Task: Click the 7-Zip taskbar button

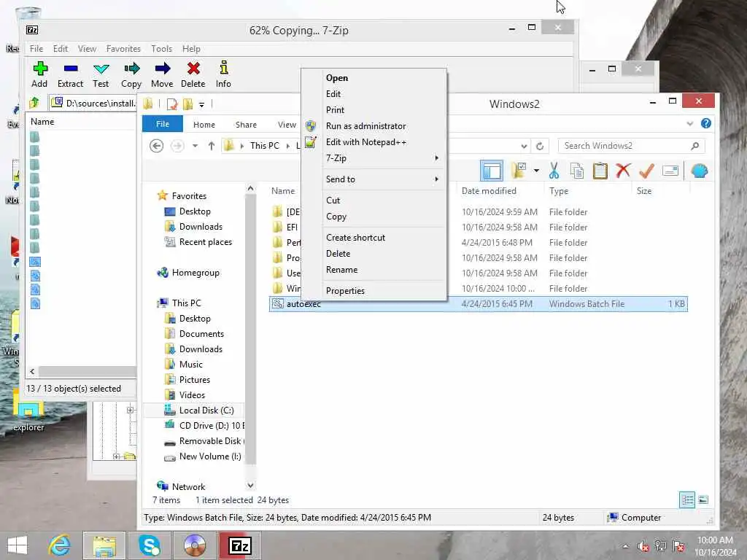Action: tap(239, 545)
